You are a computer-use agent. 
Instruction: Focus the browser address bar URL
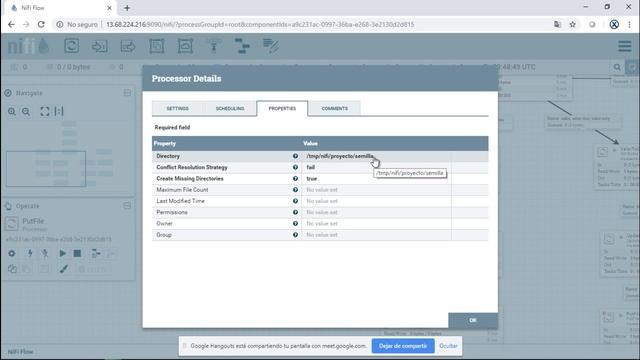click(260, 24)
